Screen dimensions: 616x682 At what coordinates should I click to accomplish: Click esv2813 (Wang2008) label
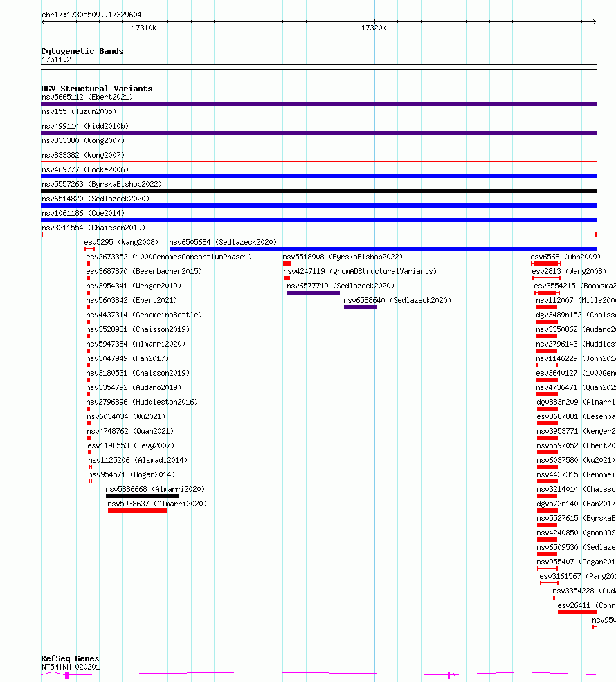(569, 271)
